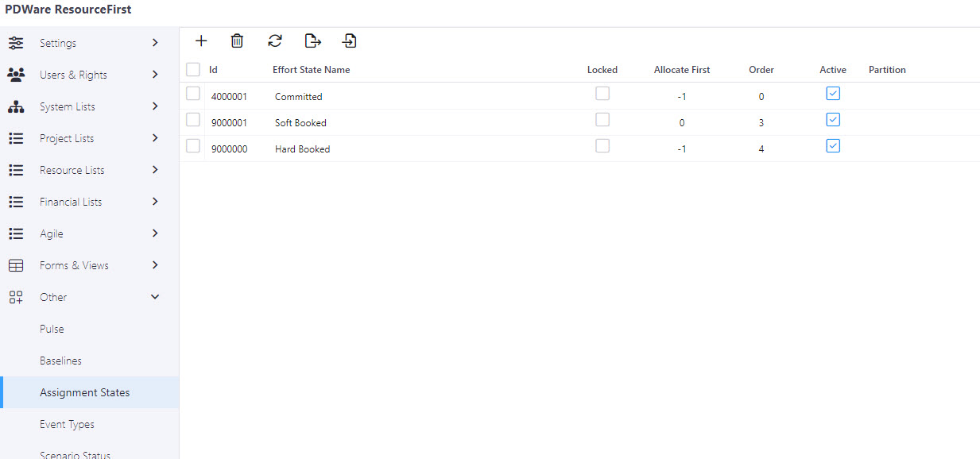980x459 pixels.
Task: Select all rows with the header checkbox
Action: tap(192, 69)
